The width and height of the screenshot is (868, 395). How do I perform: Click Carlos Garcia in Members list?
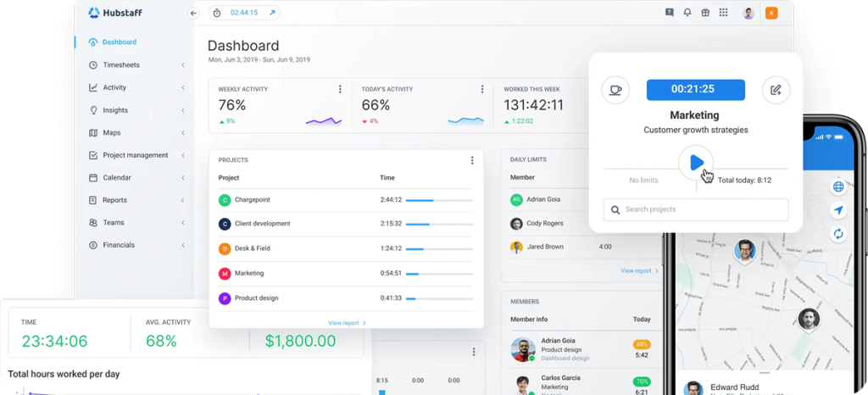(x=560, y=378)
